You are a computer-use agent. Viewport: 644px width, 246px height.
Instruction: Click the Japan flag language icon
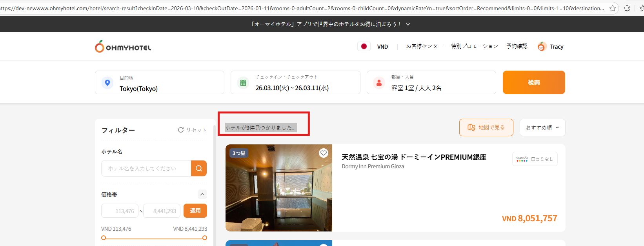[x=364, y=46]
